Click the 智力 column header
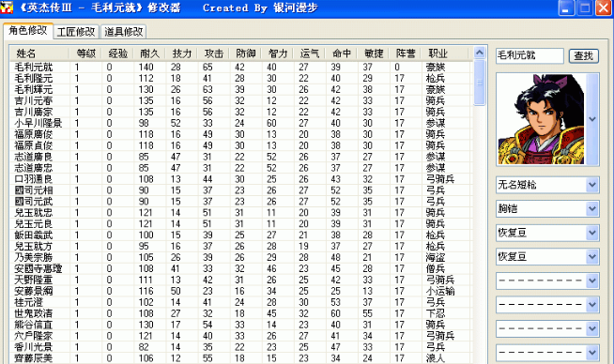 [x=278, y=53]
